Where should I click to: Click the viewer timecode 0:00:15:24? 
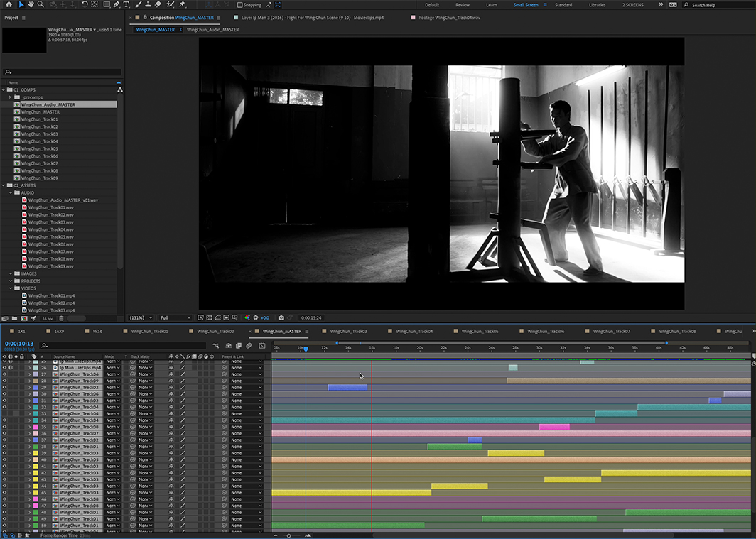[311, 318]
